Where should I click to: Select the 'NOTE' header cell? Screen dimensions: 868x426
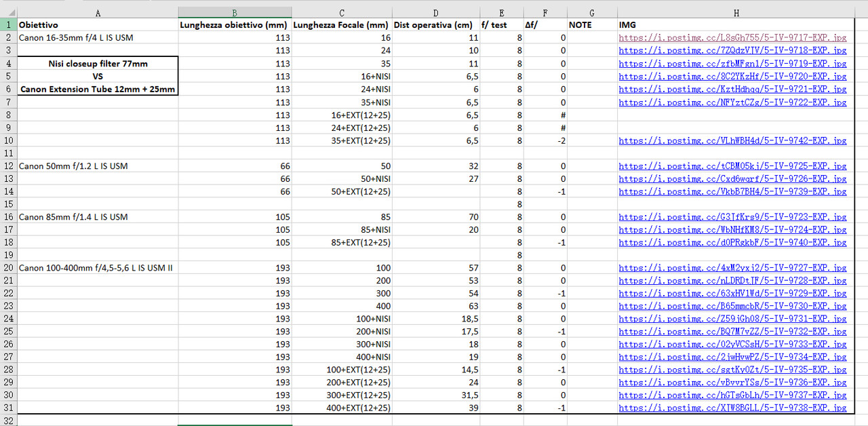592,25
